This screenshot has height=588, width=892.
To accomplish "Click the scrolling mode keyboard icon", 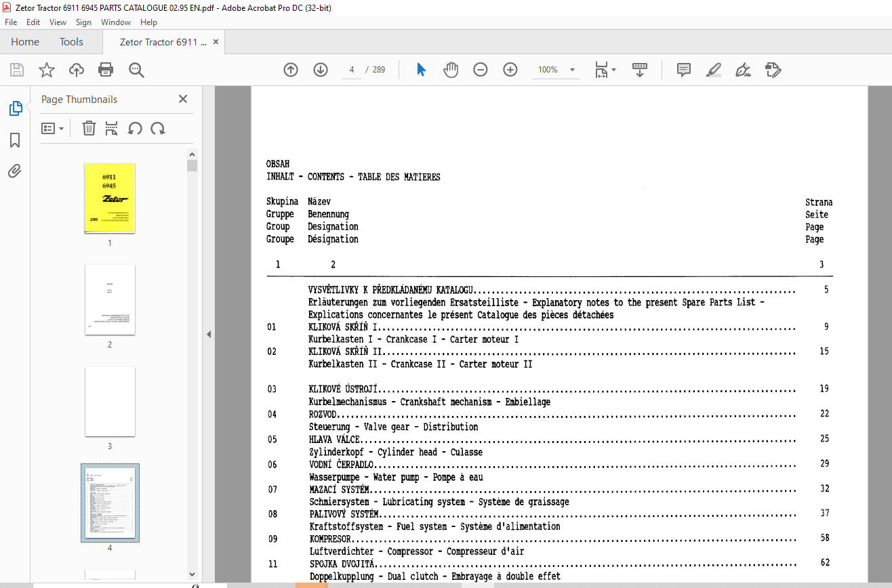I will (640, 70).
